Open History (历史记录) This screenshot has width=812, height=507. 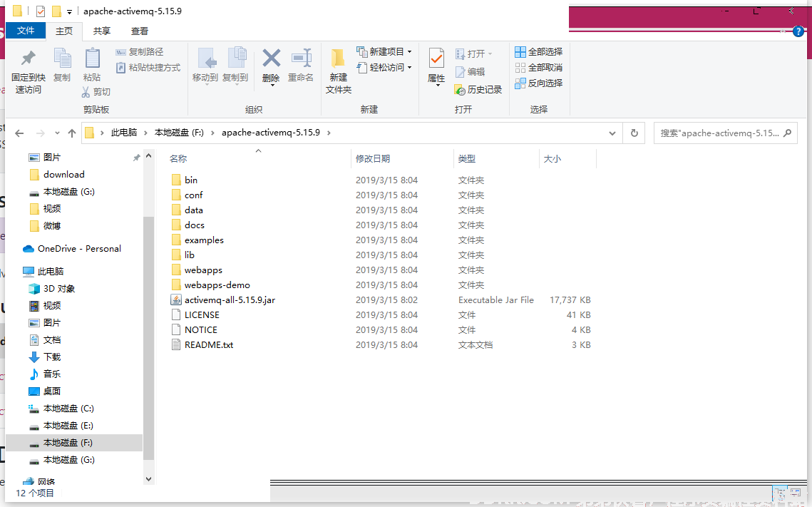coord(478,90)
